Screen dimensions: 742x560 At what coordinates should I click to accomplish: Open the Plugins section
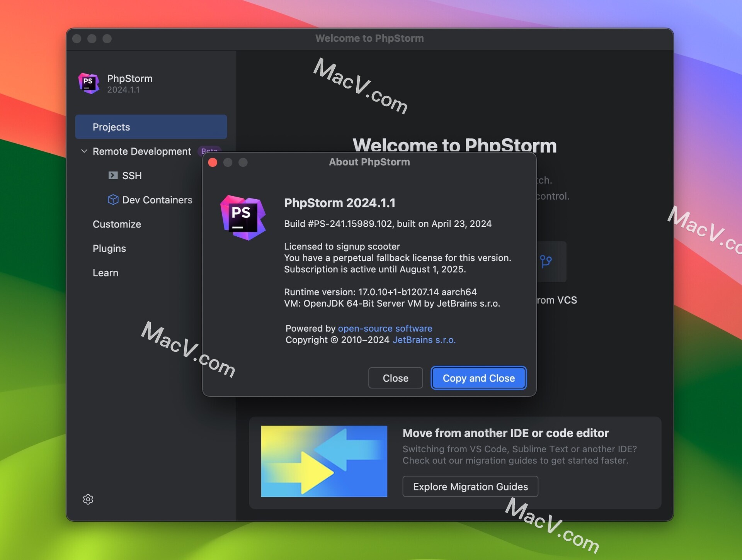tap(109, 248)
